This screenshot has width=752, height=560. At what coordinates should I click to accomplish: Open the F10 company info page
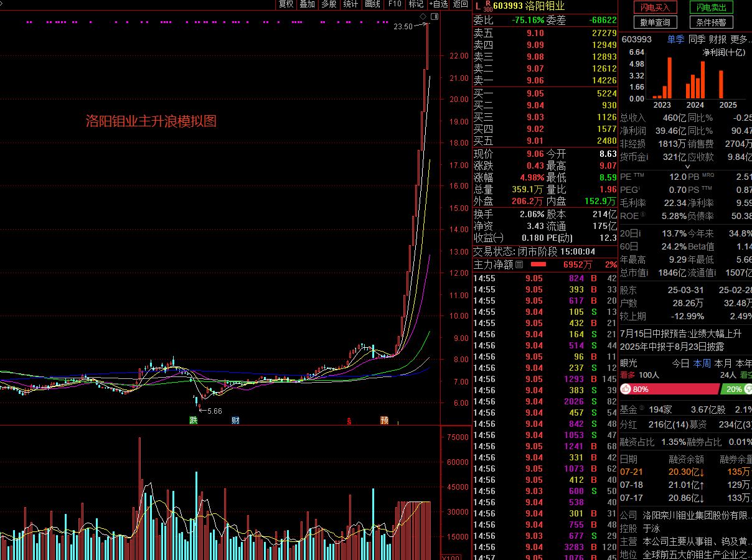click(x=395, y=4)
